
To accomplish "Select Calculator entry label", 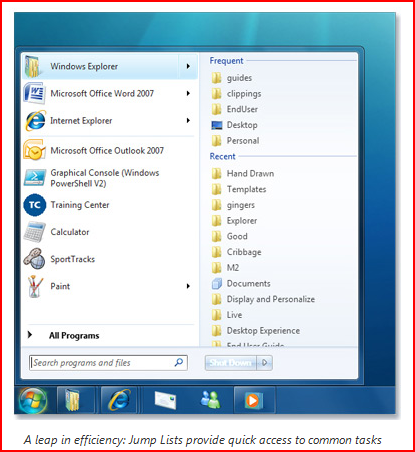I will (70, 232).
